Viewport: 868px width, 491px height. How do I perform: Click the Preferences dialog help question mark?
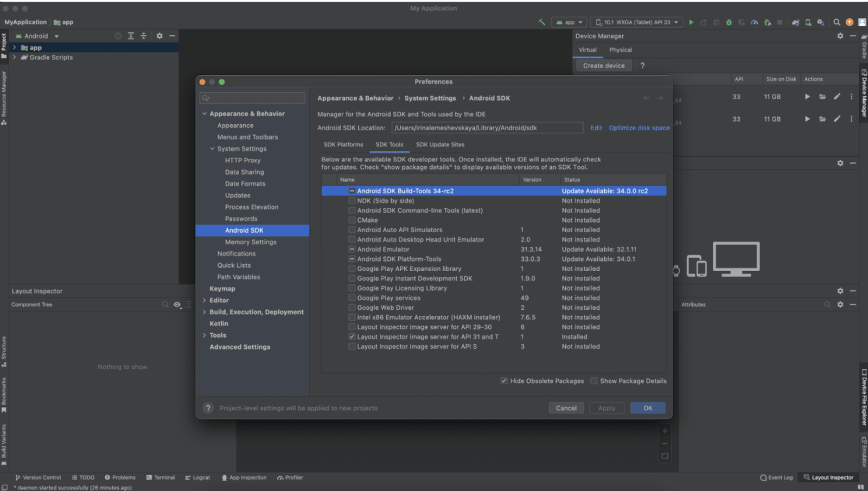click(208, 408)
